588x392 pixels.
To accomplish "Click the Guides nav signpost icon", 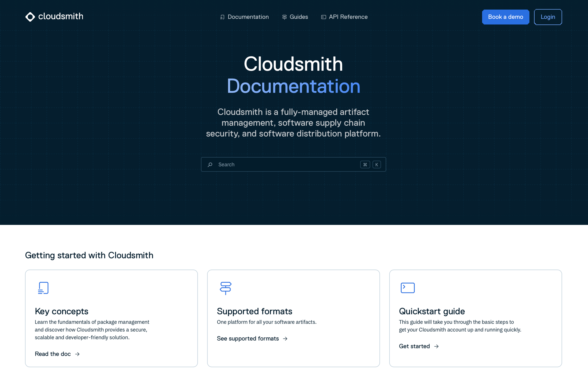I will point(284,17).
